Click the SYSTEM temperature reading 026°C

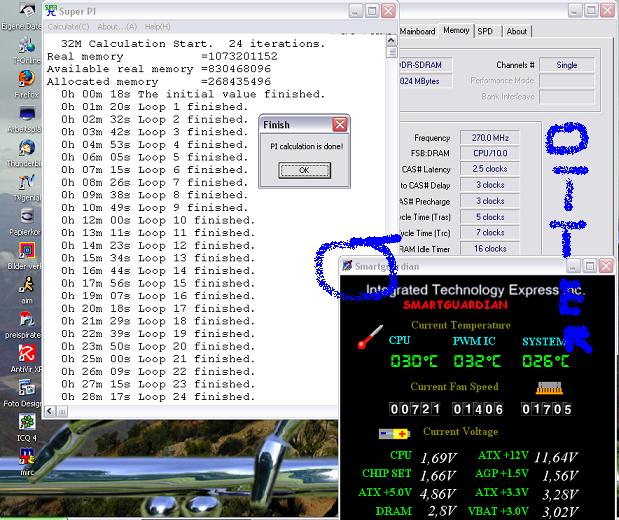tap(546, 361)
